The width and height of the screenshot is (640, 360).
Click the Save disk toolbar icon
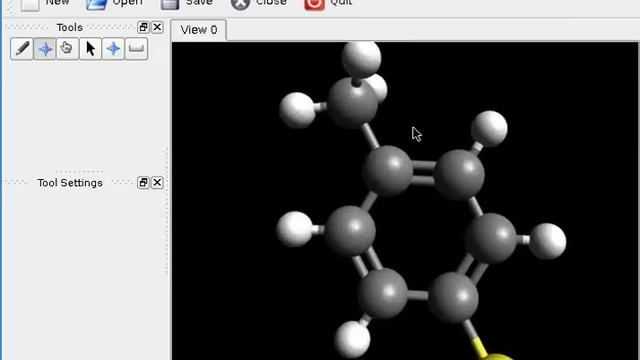coord(170,4)
